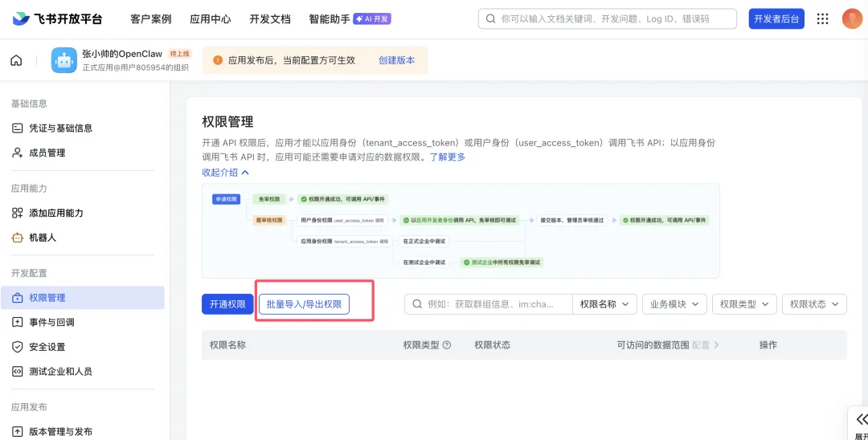
Task: Click the 配置 link in table header
Action: 706,345
